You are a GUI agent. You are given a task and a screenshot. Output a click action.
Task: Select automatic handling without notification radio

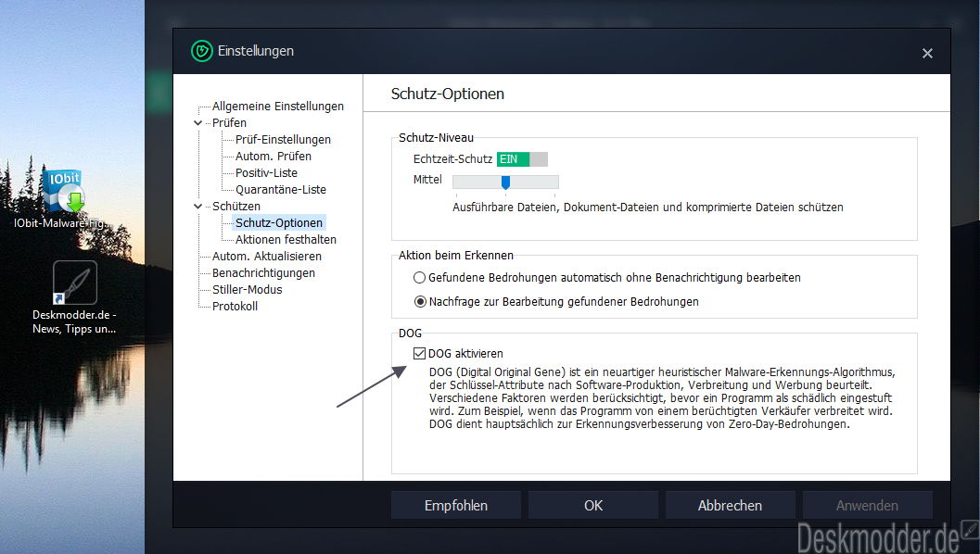[x=419, y=277]
